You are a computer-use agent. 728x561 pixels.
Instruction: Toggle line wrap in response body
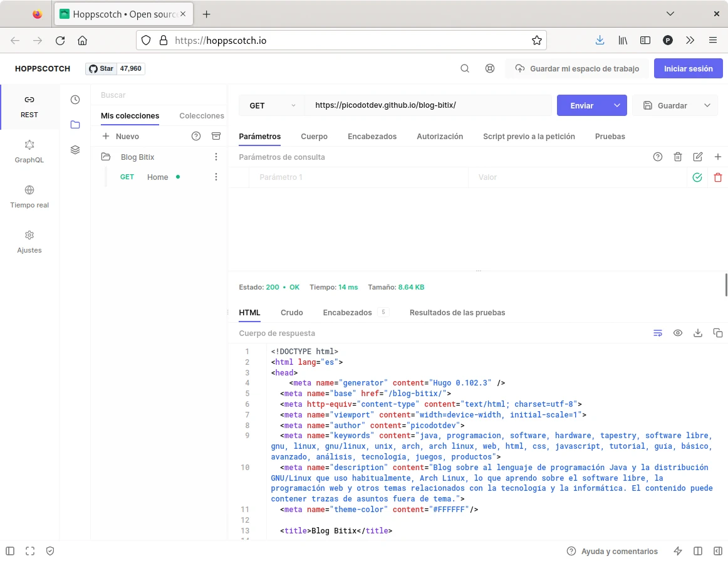pos(658,333)
